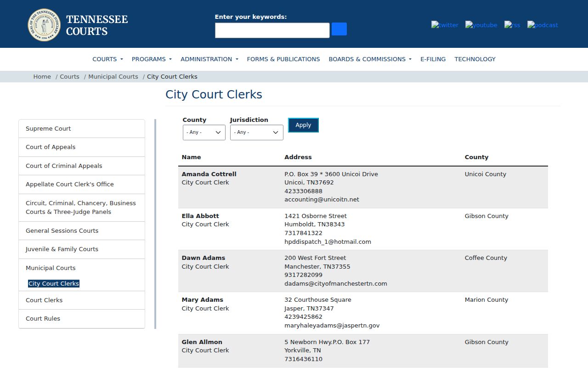Viewport: 588px width, 368px height.
Task: Click the email accounting@unicoitn.net
Action: click(x=322, y=200)
